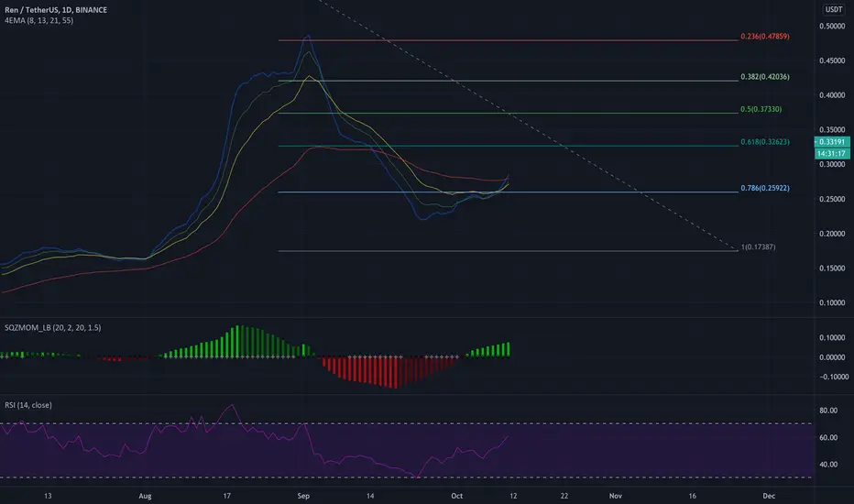This screenshot has width=854, height=504.
Task: Select the RSI (14, close) indicator label
Action: (x=27, y=405)
